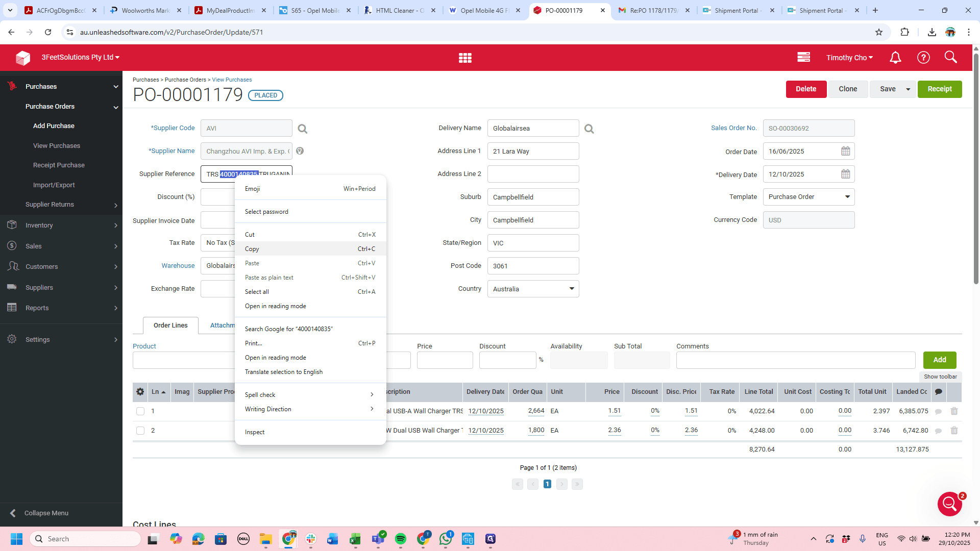980x551 pixels.
Task: Expand the Save button dropdown arrow
Action: [908, 89]
